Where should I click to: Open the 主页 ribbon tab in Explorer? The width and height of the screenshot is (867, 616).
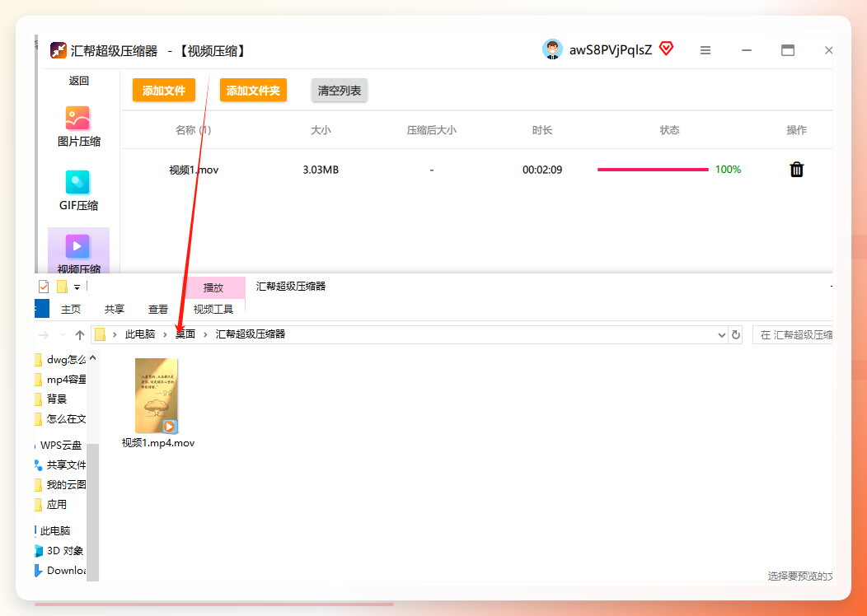[71, 310]
